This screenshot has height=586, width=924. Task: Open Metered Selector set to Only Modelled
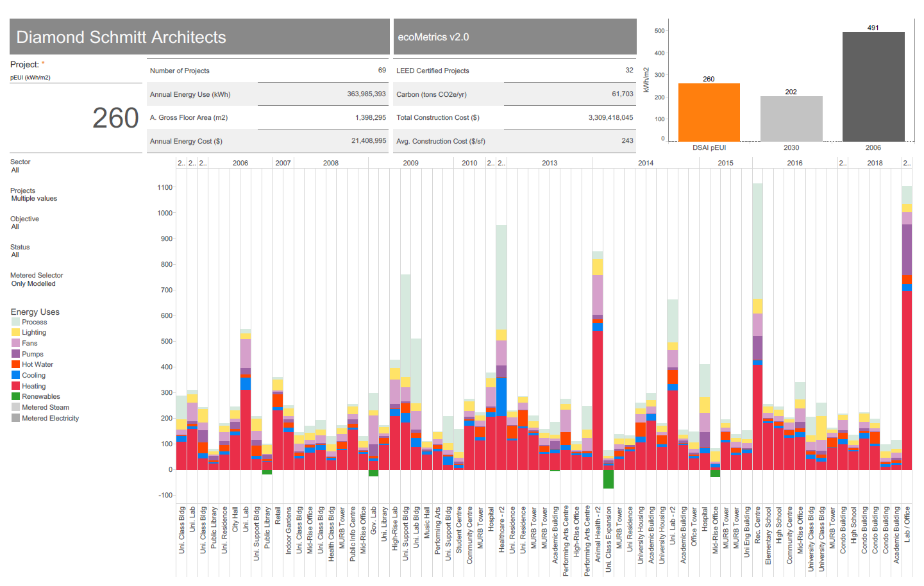click(33, 283)
